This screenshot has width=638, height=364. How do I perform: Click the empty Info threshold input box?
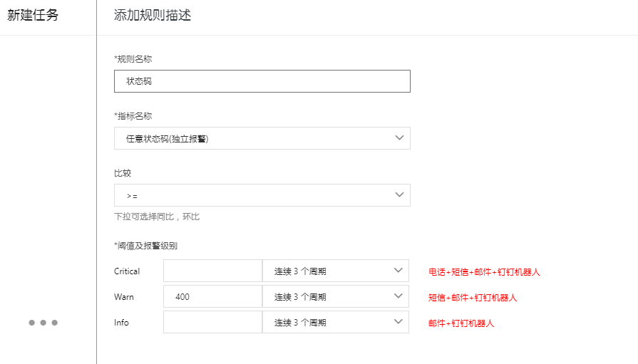[212, 323]
